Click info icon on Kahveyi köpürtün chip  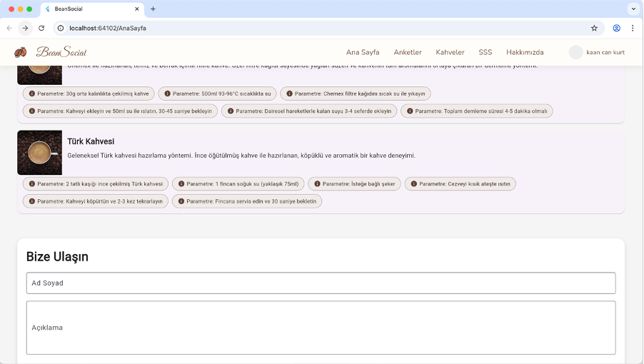[x=31, y=201]
